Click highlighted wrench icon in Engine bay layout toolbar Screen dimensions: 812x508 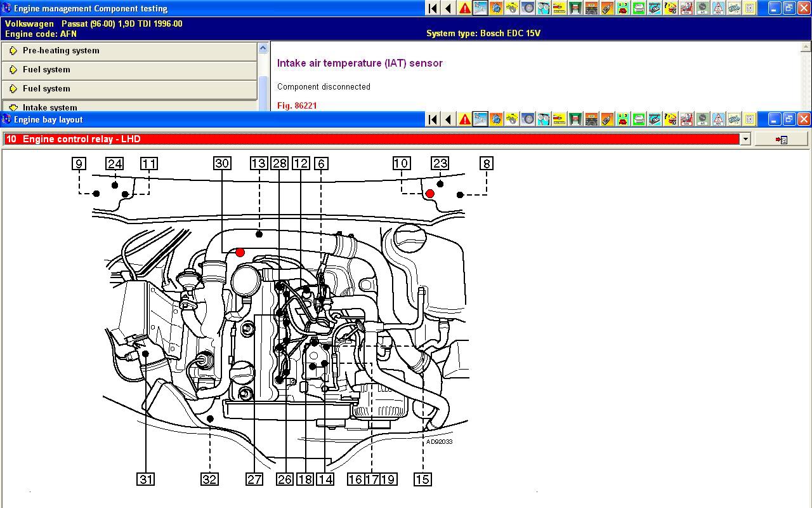[x=480, y=119]
